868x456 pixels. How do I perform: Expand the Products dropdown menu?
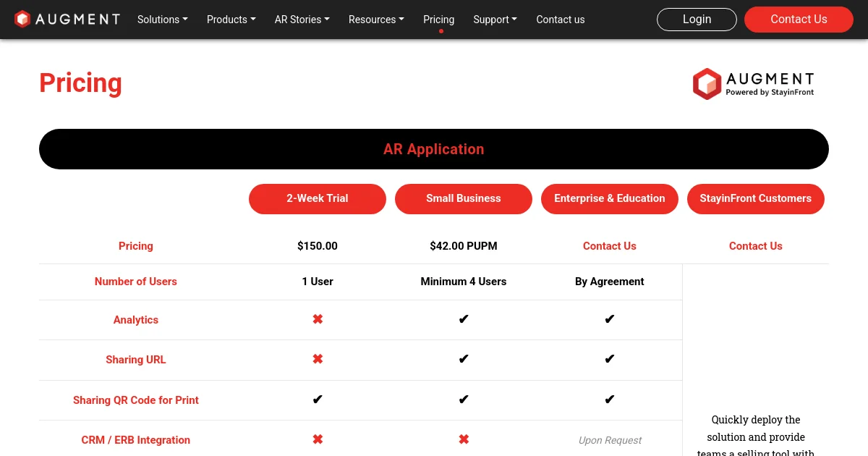(231, 20)
